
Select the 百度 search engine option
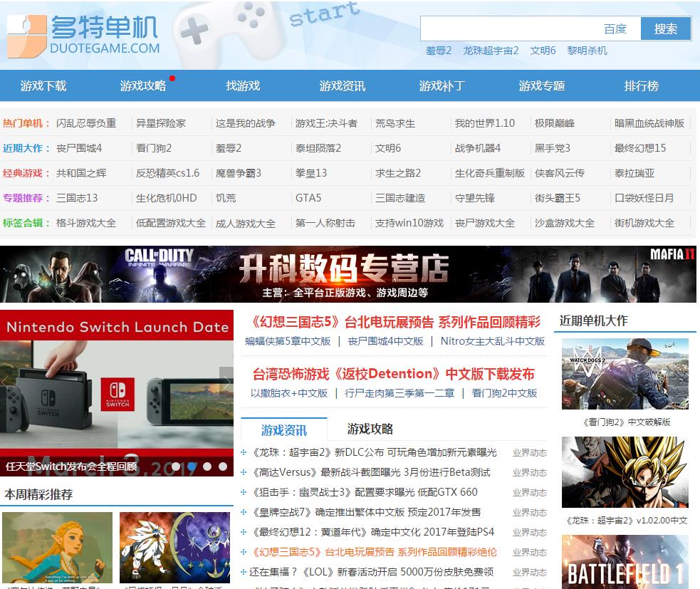tap(615, 29)
